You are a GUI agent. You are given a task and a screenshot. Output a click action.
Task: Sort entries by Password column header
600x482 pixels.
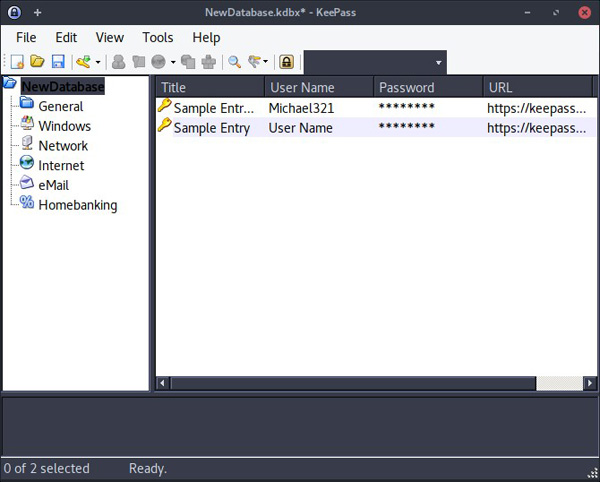tap(428, 88)
